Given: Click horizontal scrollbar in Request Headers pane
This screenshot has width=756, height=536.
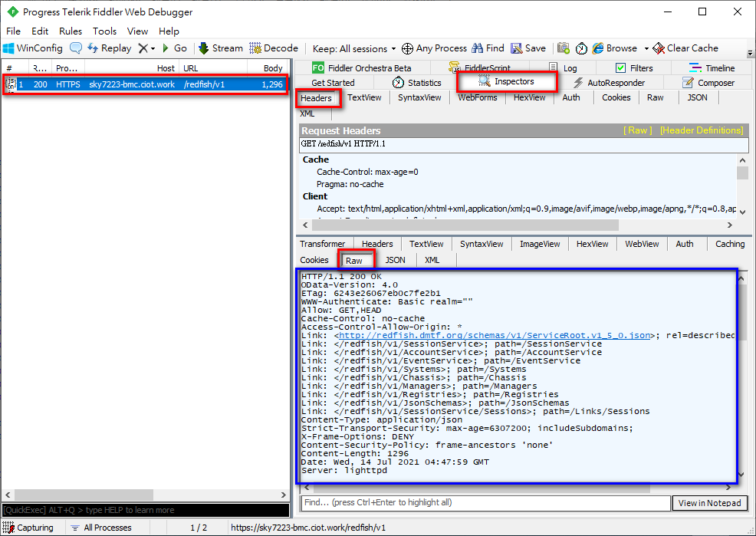Looking at the screenshot, I should point(475,225).
